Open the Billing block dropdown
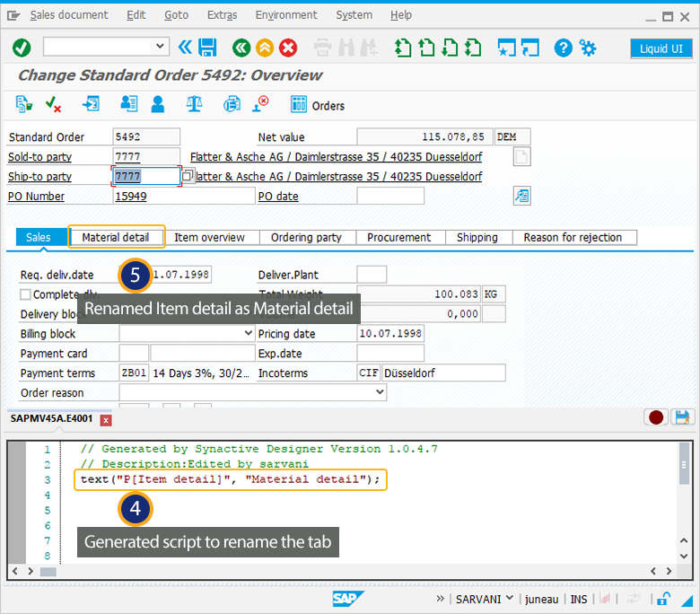Image resolution: width=700 pixels, height=614 pixels. (249, 333)
